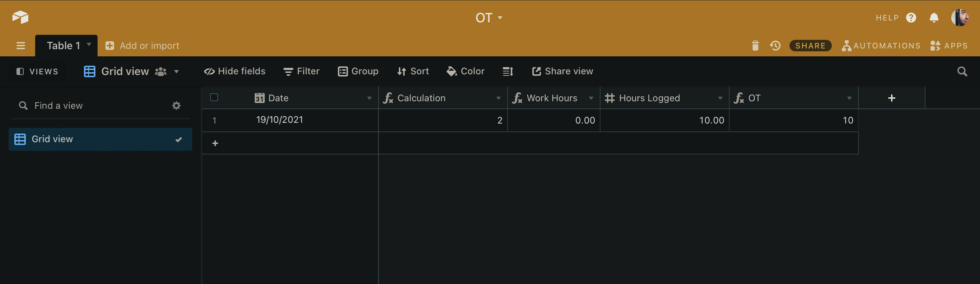The width and height of the screenshot is (980, 284).
Task: Click row number 1
Action: coord(214,121)
